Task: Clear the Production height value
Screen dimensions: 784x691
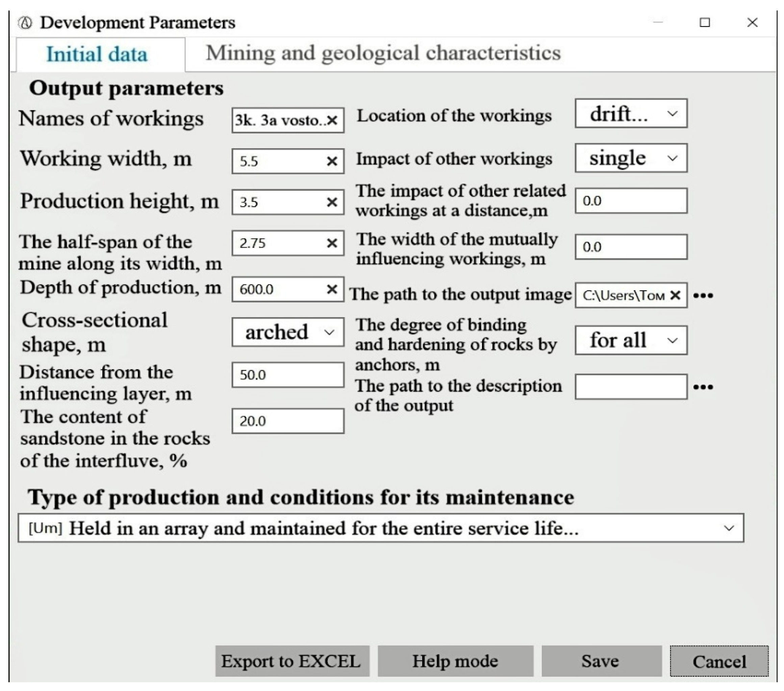Action: 332,202
